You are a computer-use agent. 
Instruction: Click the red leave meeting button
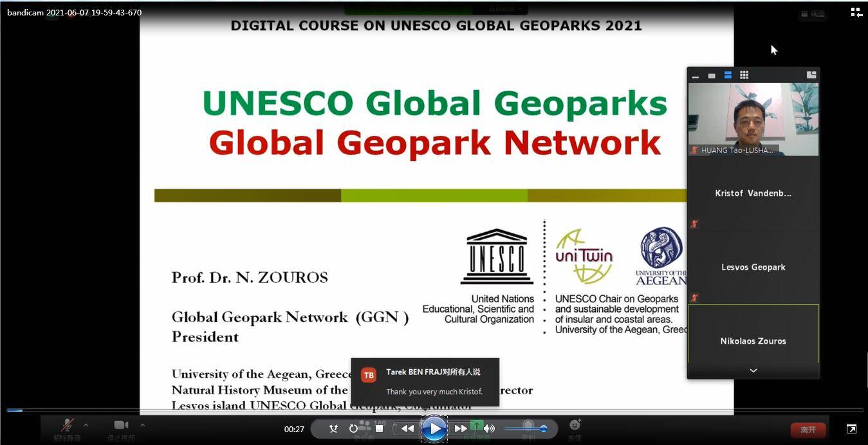point(808,430)
